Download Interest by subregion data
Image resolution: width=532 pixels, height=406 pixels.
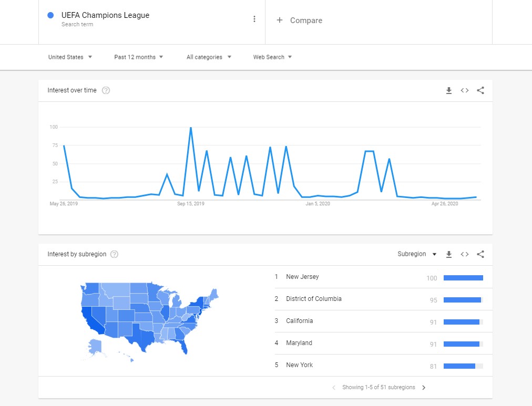pos(449,254)
